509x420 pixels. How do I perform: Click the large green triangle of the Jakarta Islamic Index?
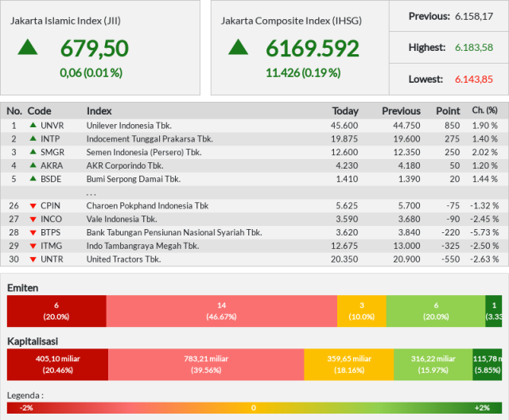[x=28, y=47]
